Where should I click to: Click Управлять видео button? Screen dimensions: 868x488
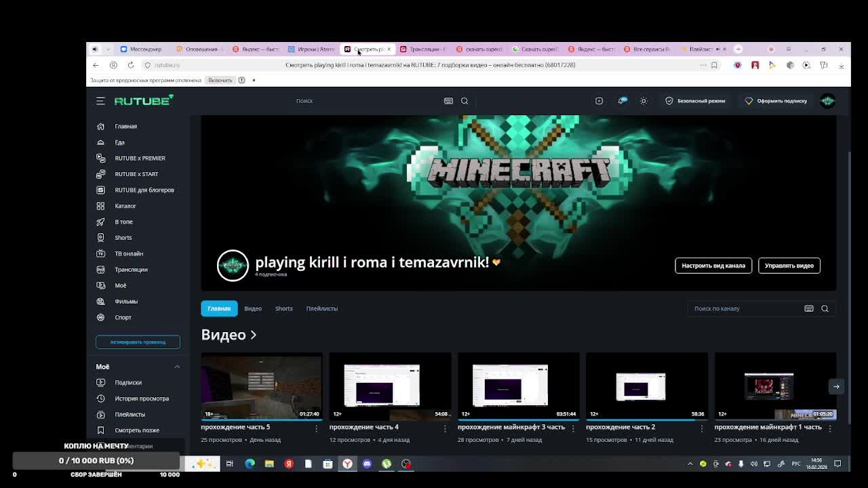click(789, 266)
